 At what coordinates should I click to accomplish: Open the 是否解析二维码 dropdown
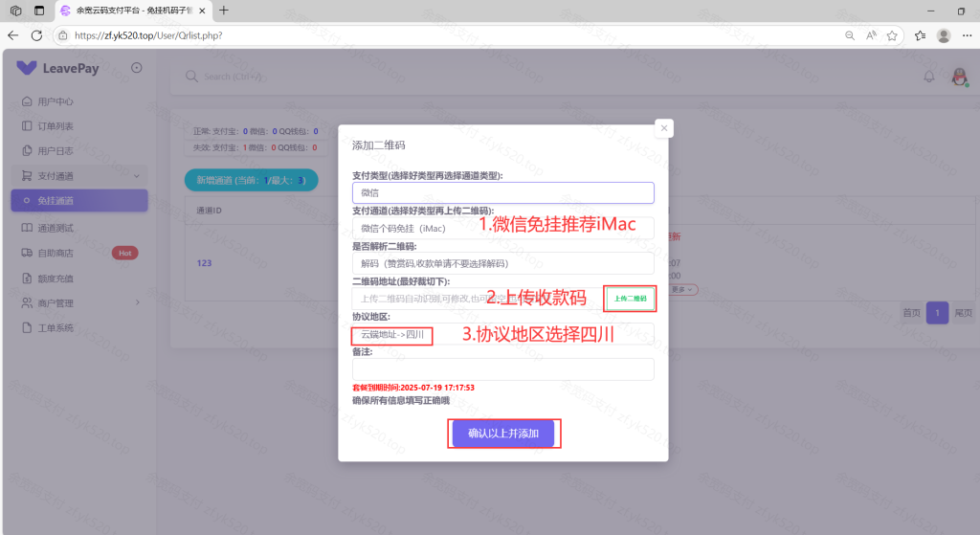coord(502,263)
